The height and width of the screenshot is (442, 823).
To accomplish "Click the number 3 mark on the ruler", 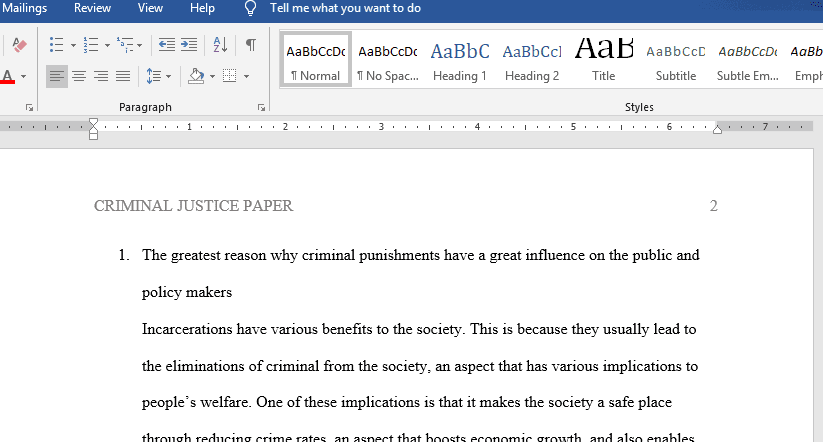I will coord(381,127).
